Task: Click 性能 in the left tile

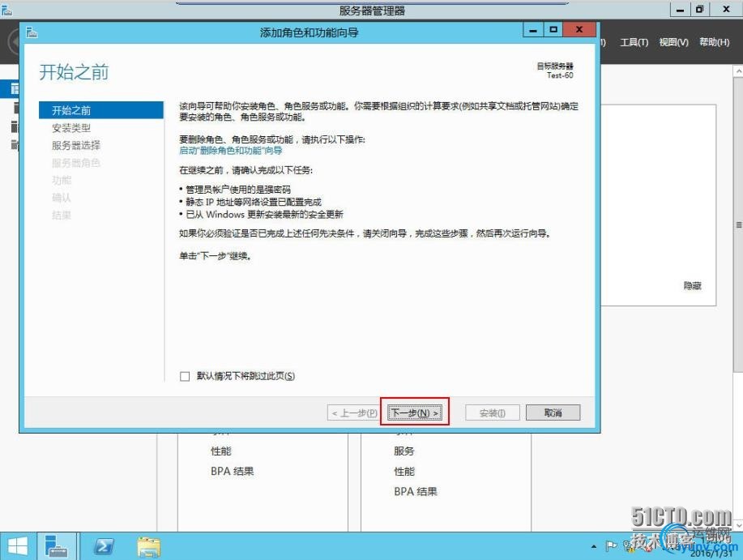Action: [221, 451]
